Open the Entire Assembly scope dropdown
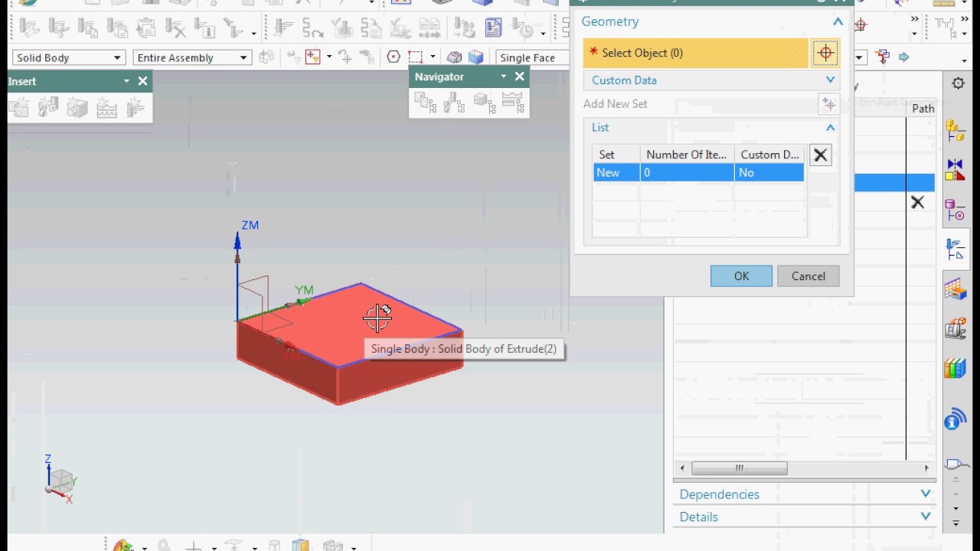The width and height of the screenshot is (980, 551). tap(192, 57)
